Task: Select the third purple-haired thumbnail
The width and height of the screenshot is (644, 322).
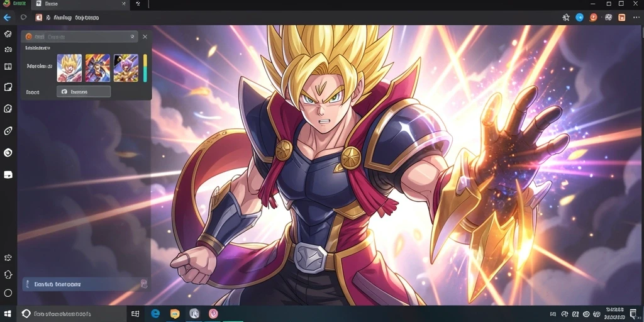Action: tap(126, 68)
